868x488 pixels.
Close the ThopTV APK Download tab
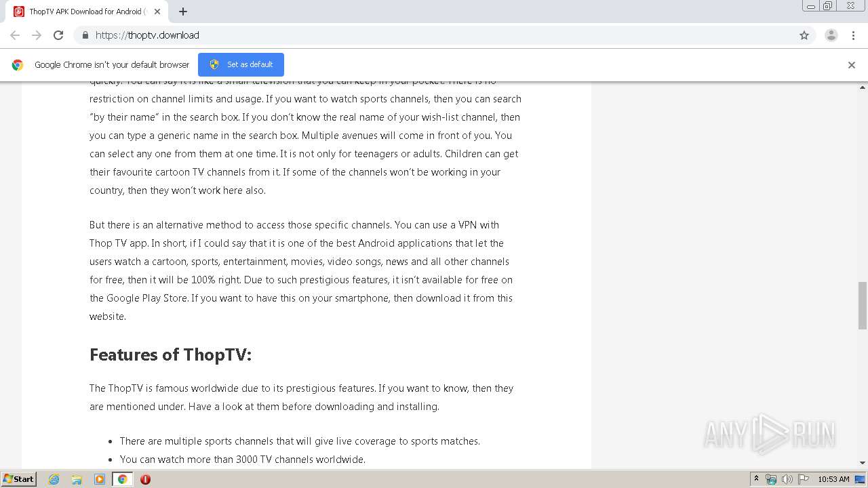pyautogui.click(x=157, y=12)
